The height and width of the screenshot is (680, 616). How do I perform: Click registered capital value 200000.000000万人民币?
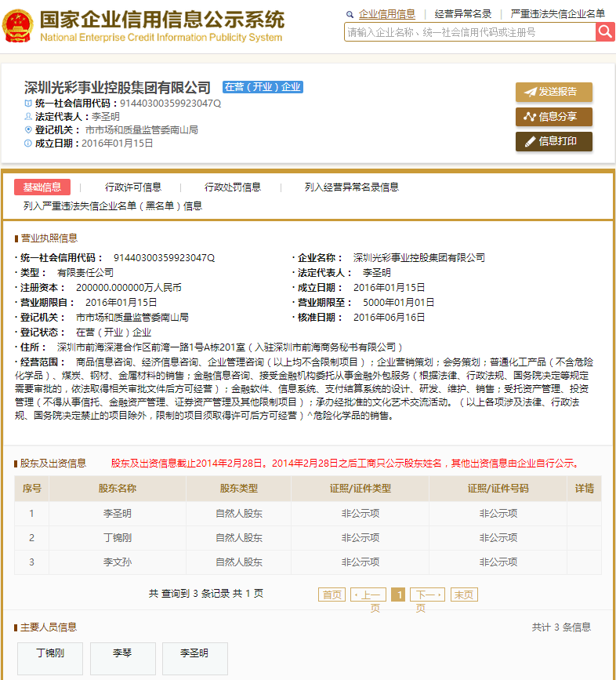pyautogui.click(x=129, y=288)
